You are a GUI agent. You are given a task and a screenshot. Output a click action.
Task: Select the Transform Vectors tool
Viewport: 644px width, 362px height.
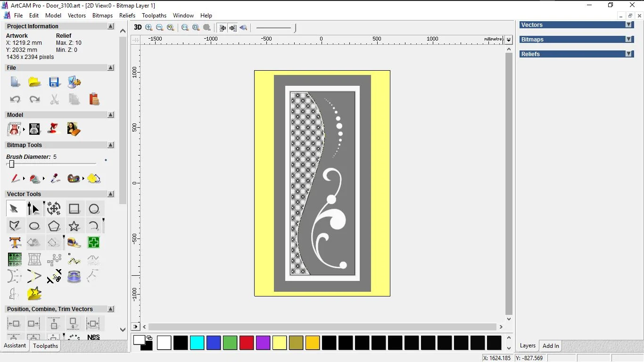53,208
